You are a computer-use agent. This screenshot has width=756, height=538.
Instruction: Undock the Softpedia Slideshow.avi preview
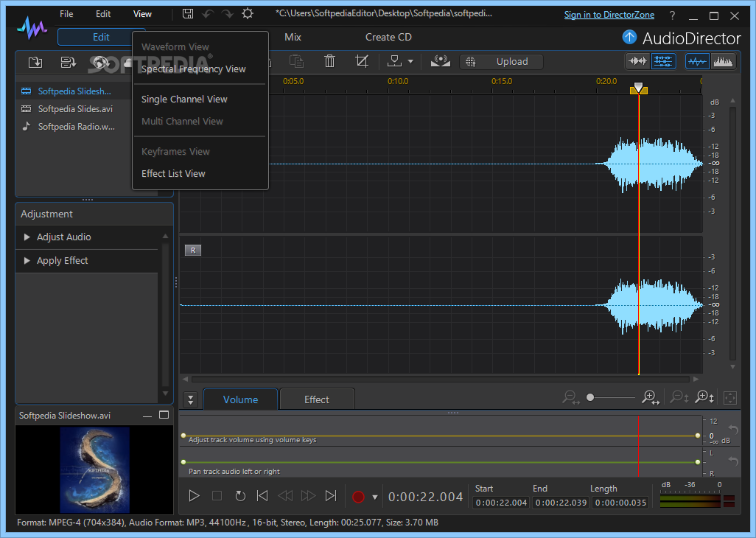164,415
